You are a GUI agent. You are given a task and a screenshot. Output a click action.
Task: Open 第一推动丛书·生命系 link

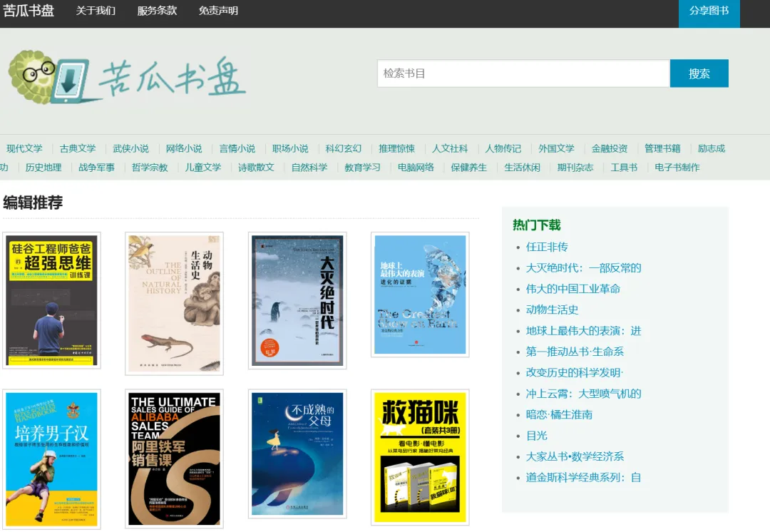[575, 352]
